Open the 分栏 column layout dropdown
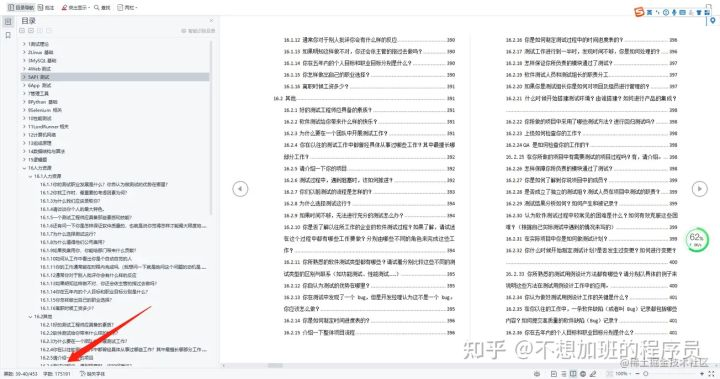 (127, 7)
